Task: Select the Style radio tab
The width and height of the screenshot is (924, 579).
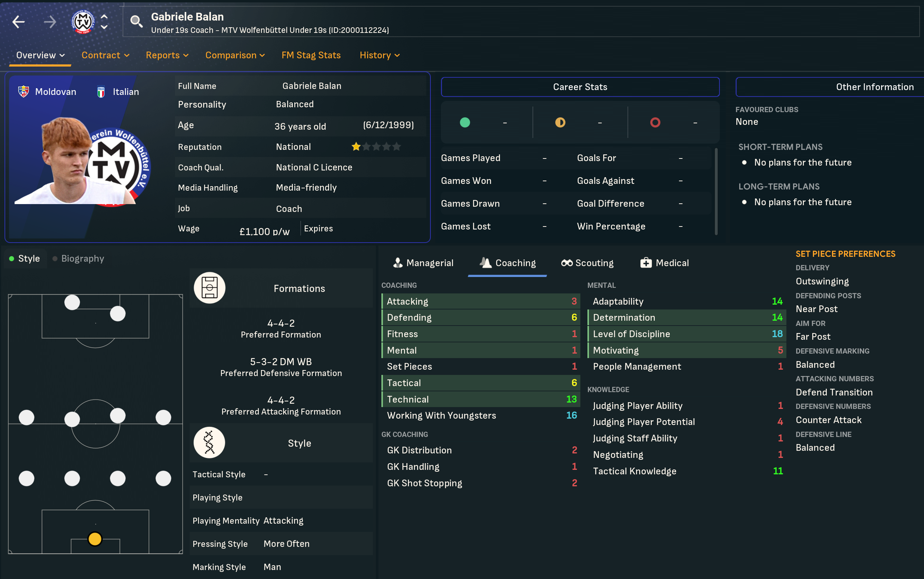Action: pos(25,259)
